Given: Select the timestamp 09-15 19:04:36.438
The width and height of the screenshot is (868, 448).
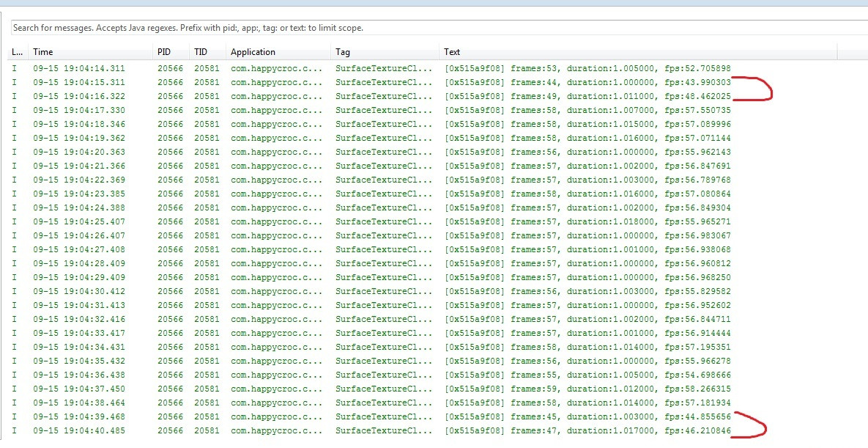Looking at the screenshot, I should (x=78, y=375).
